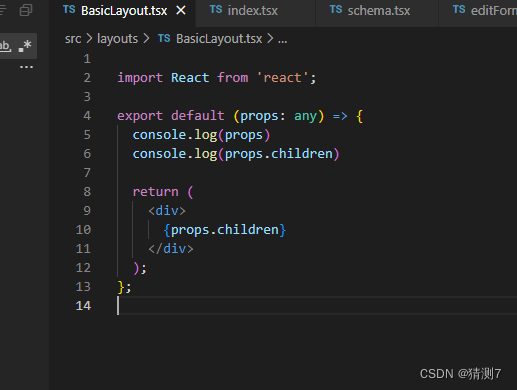
Task: Click 'console.log(props)' on line 5
Action: (x=201, y=135)
